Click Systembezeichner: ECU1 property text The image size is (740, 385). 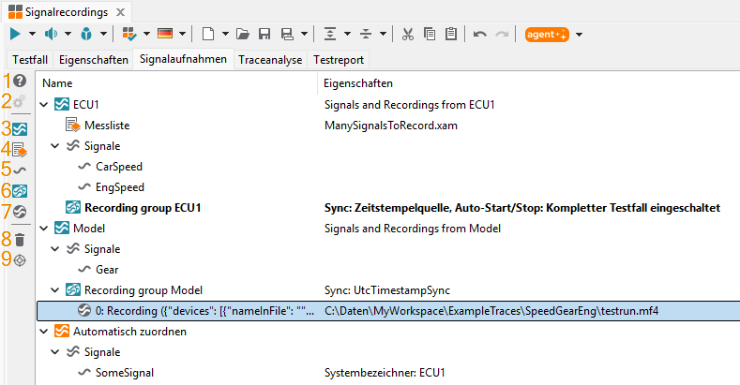point(385,373)
